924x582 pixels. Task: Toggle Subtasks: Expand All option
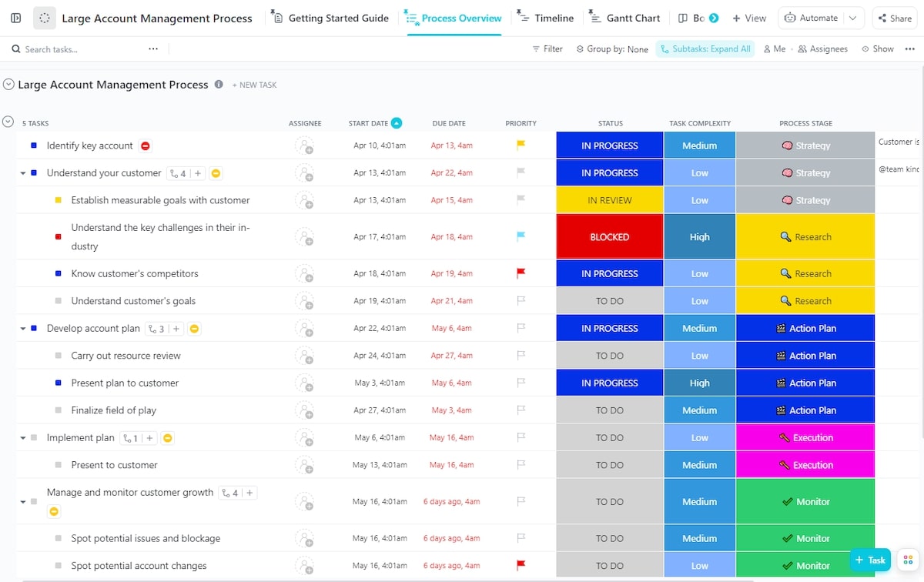click(705, 49)
